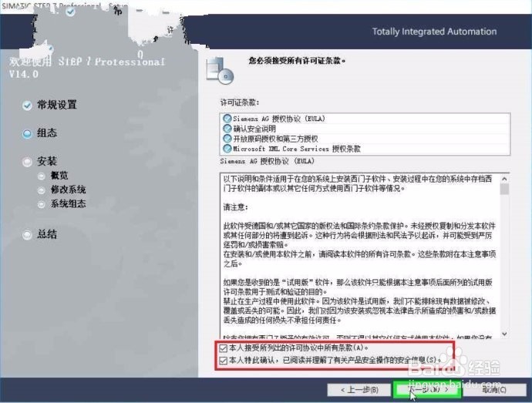Screen dimensions: 532x403
Task: Open the 总结 step in the sidebar
Action: pyautogui.click(x=47, y=233)
